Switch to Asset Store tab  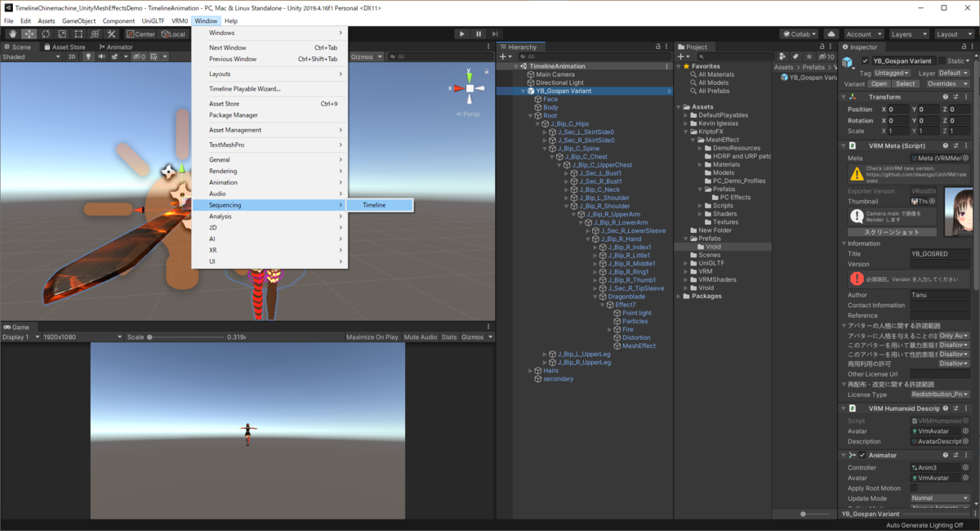tap(64, 47)
